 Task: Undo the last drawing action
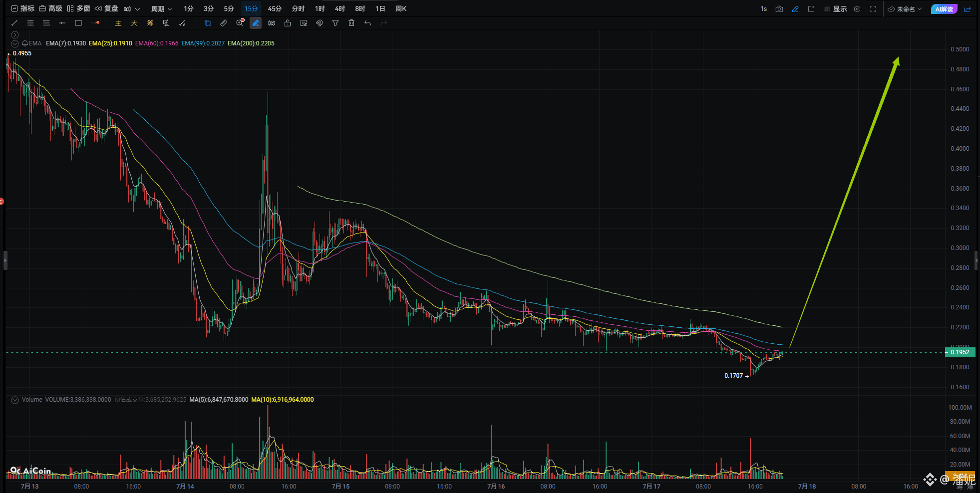coord(368,23)
